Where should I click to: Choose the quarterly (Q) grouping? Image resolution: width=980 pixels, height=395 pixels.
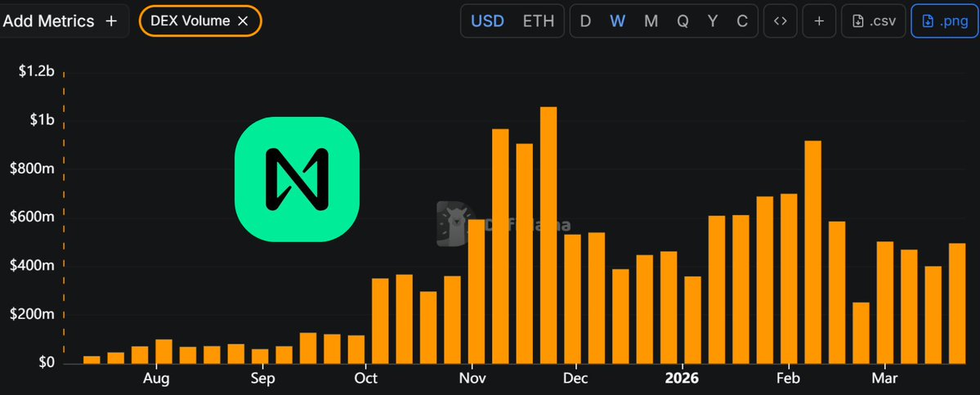682,21
